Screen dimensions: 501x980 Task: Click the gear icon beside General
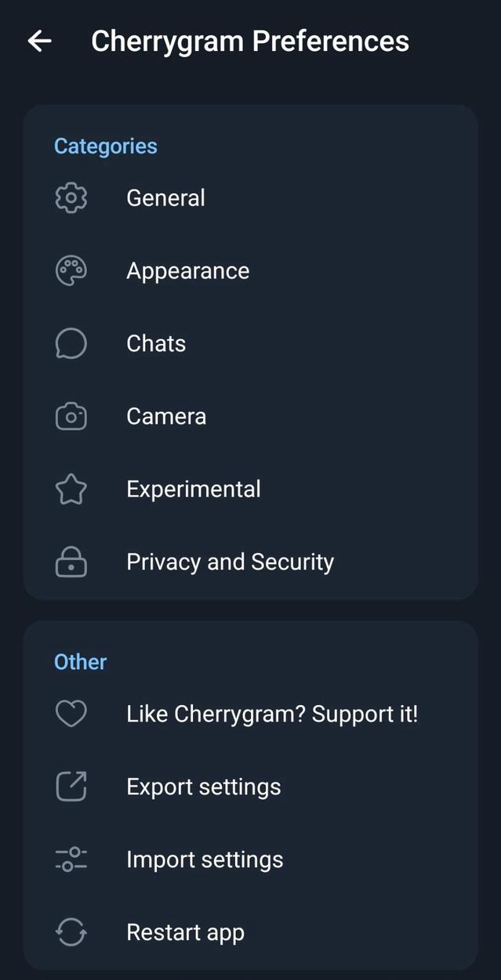71,197
